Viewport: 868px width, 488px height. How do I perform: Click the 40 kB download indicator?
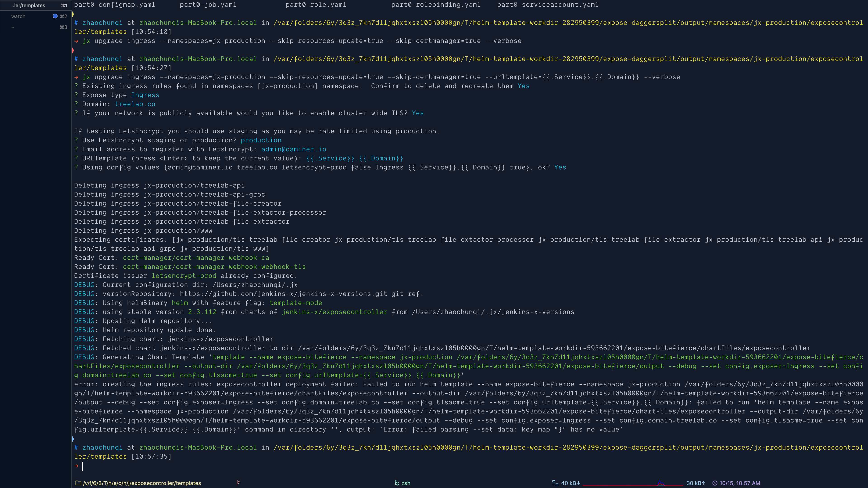(x=571, y=483)
